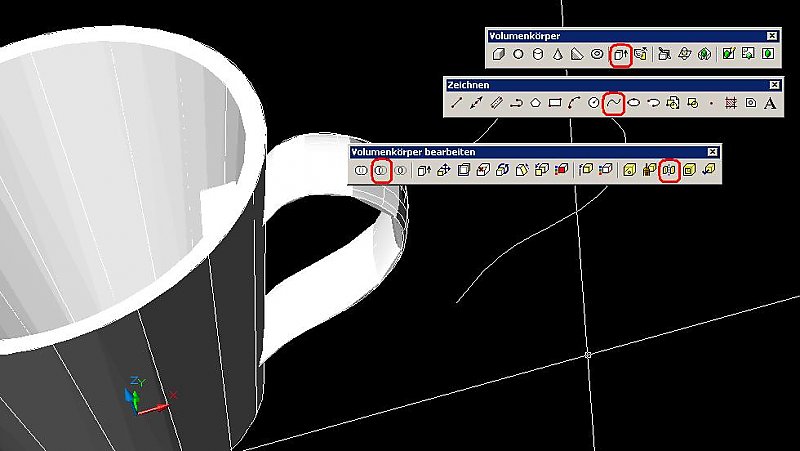Viewport: 800px width, 451px height.
Task: Click the Delete Faces icon
Action: 483,170
